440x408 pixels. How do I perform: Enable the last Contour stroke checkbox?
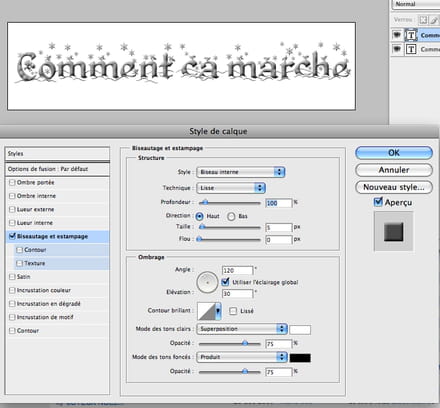[12, 331]
